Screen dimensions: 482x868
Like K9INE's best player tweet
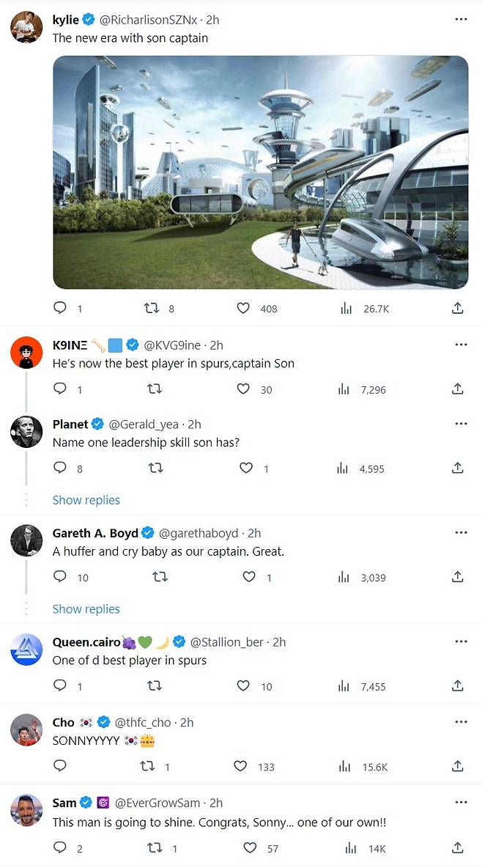pyautogui.click(x=243, y=389)
